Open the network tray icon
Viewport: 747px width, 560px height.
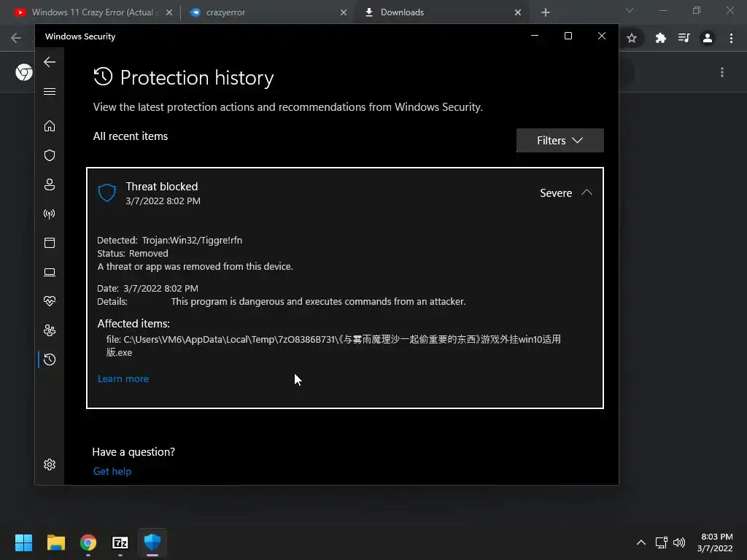point(661,542)
